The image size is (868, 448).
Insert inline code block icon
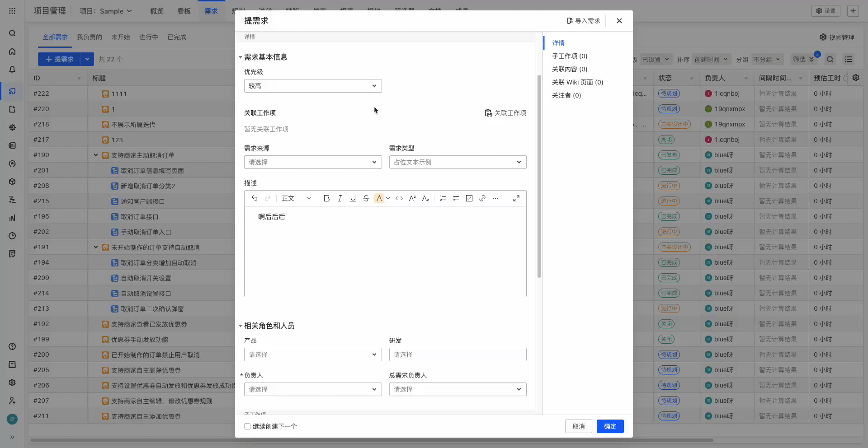(x=399, y=198)
